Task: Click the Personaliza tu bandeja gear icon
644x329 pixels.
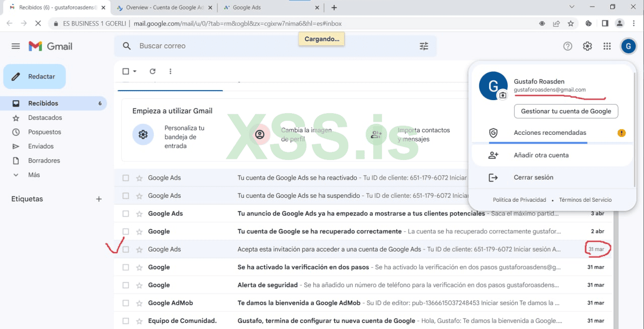Action: click(143, 134)
